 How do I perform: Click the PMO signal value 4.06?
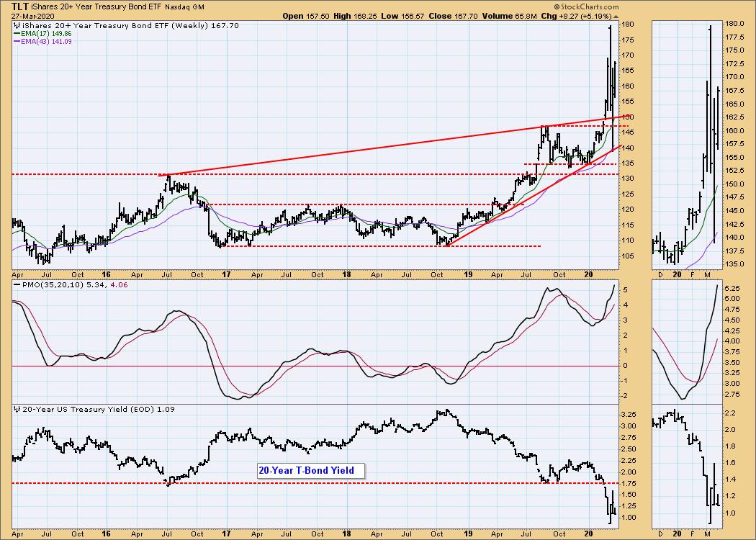click(119, 284)
